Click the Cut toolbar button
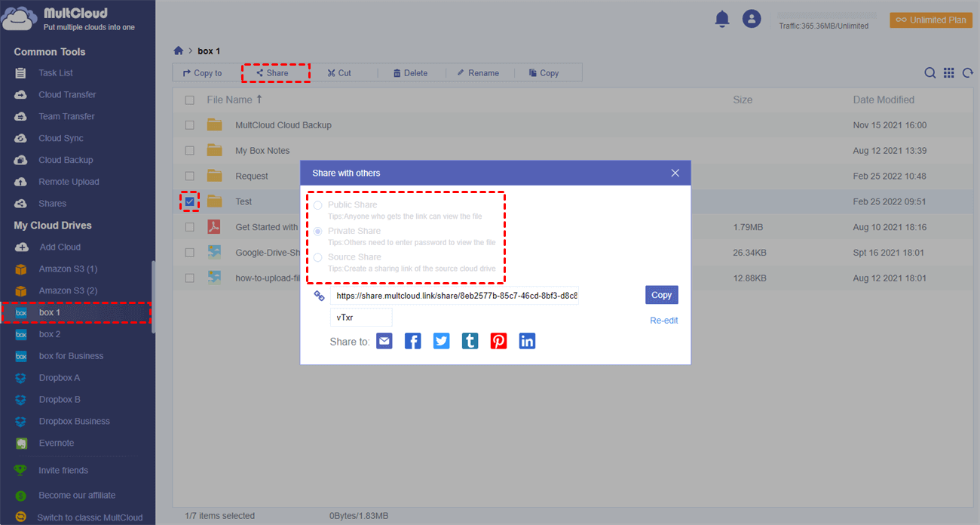The height and width of the screenshot is (525, 980). [x=339, y=73]
